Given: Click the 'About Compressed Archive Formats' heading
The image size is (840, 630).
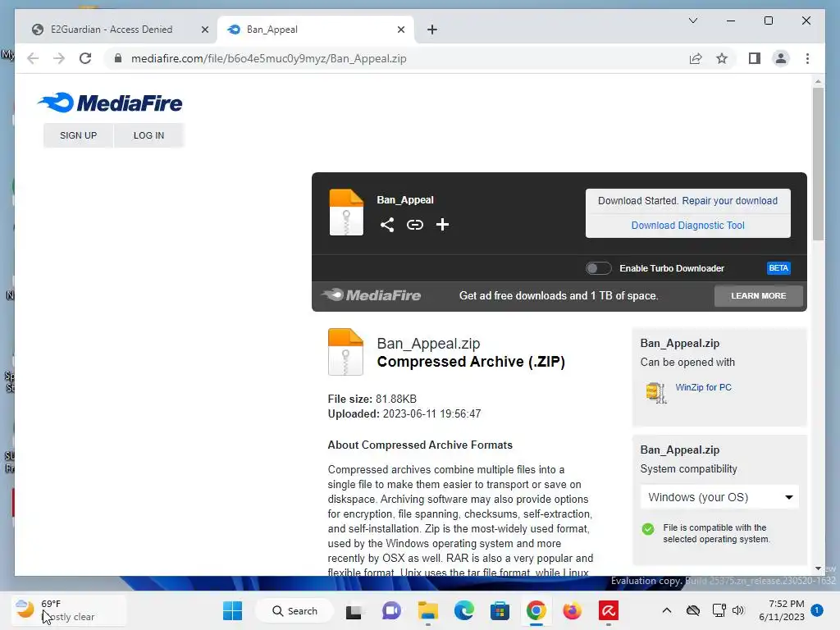Looking at the screenshot, I should (x=420, y=445).
